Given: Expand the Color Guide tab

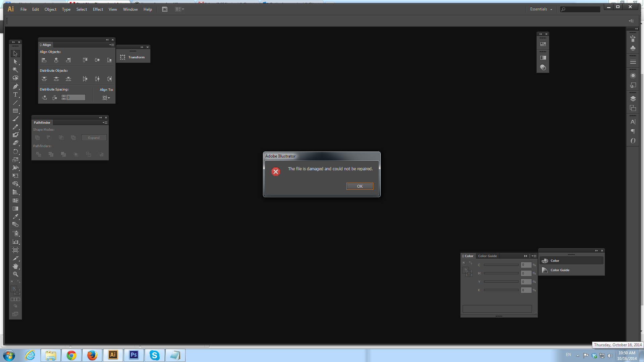Looking at the screenshot, I should pyautogui.click(x=487, y=255).
